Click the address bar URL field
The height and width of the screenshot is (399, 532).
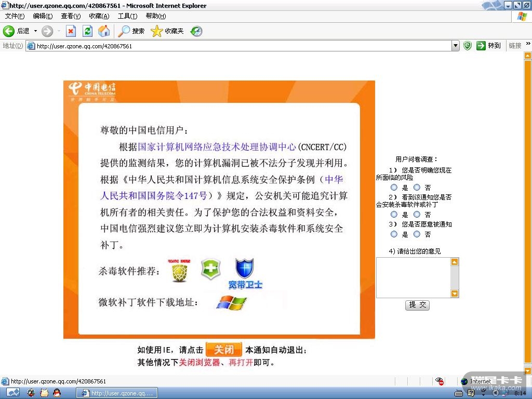point(239,46)
